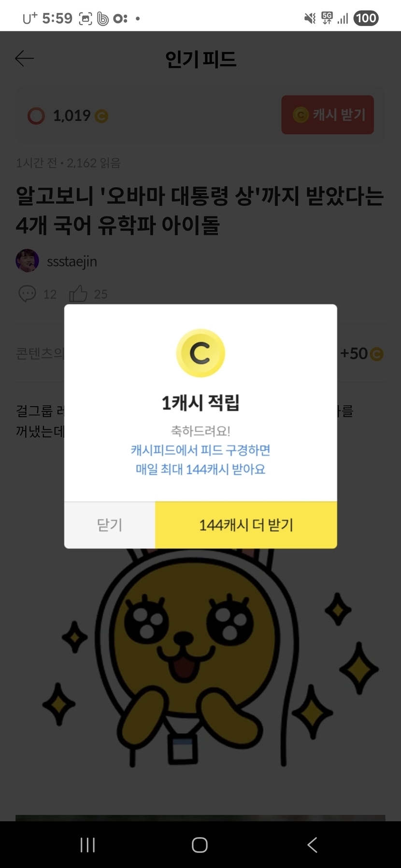
Task: Tap the Android home button
Action: tap(200, 845)
